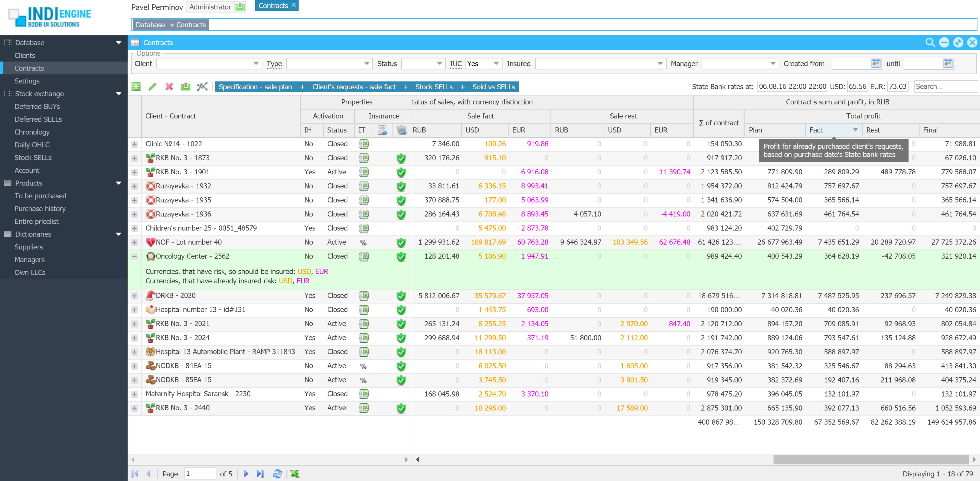
Task: Open the Client filter dropdown
Action: click(256, 64)
